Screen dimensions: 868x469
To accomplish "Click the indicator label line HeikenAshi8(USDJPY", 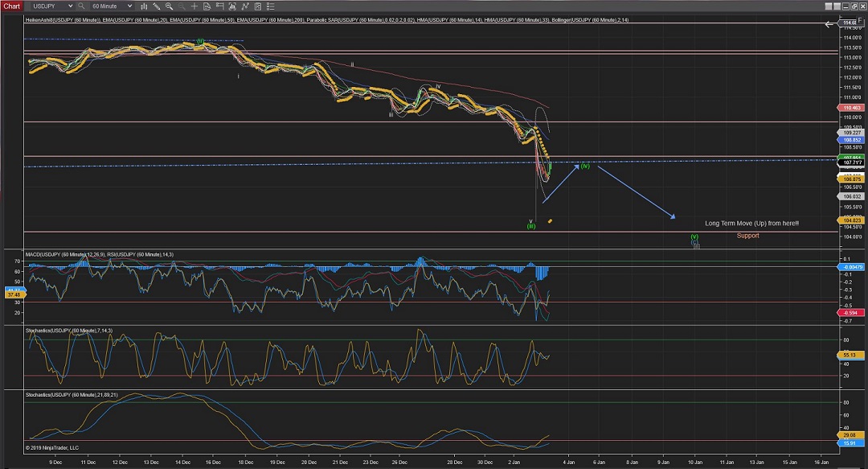I will (326, 20).
